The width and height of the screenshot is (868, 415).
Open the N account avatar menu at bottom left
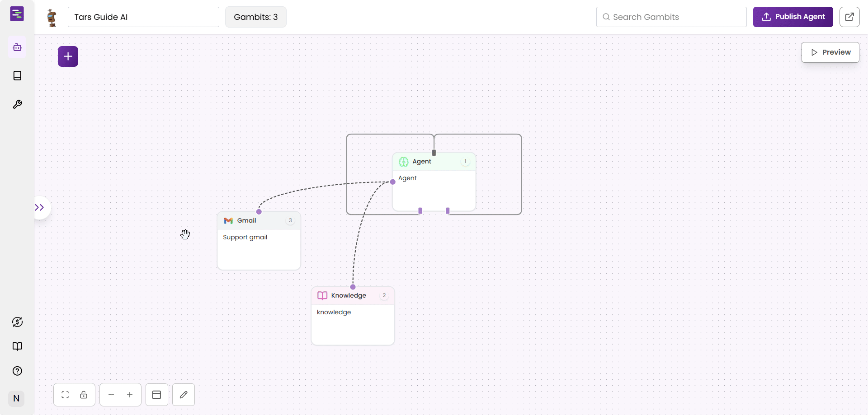pyautogui.click(x=17, y=399)
